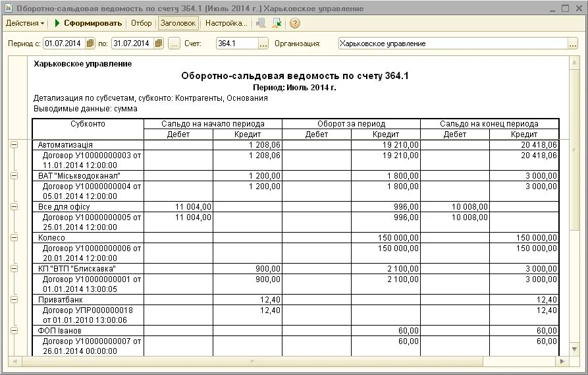Click the Сформировать button to generate the report
588x375 pixels.
pos(88,23)
